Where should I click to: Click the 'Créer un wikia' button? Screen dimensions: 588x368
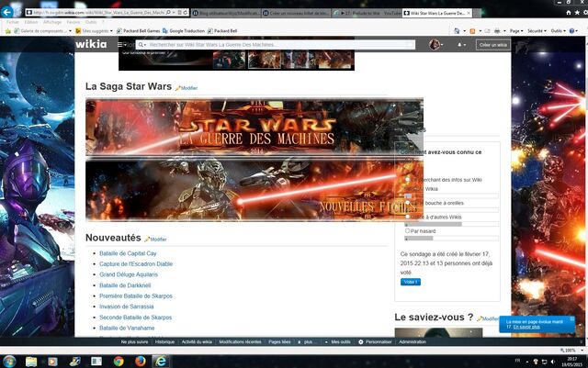point(492,45)
